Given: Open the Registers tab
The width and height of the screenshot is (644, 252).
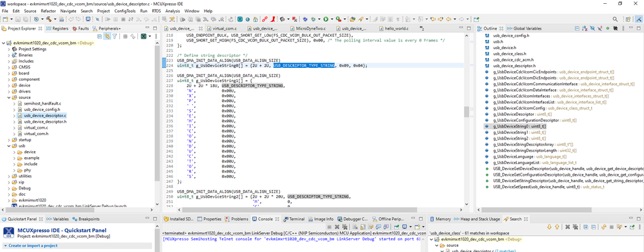Looking at the screenshot, I should coord(57,28).
